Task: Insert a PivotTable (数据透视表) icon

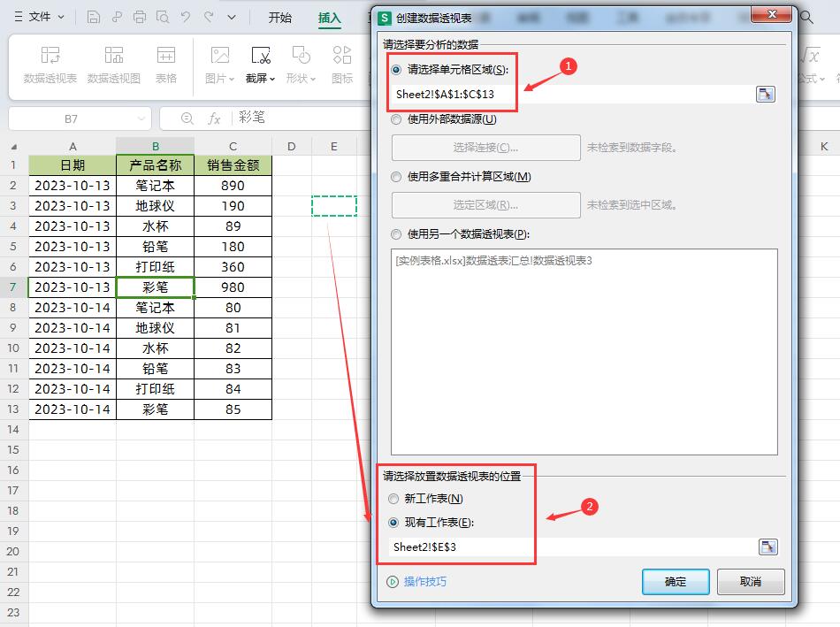Action: (x=50, y=55)
